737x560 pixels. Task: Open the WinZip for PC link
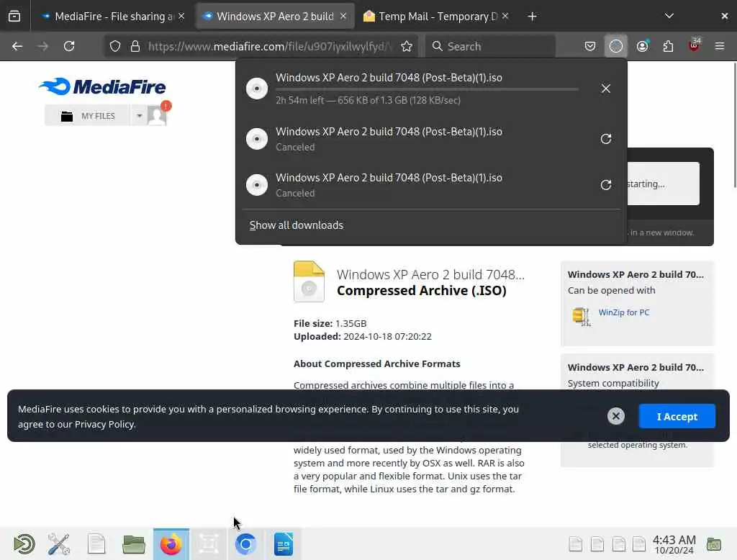click(x=624, y=312)
